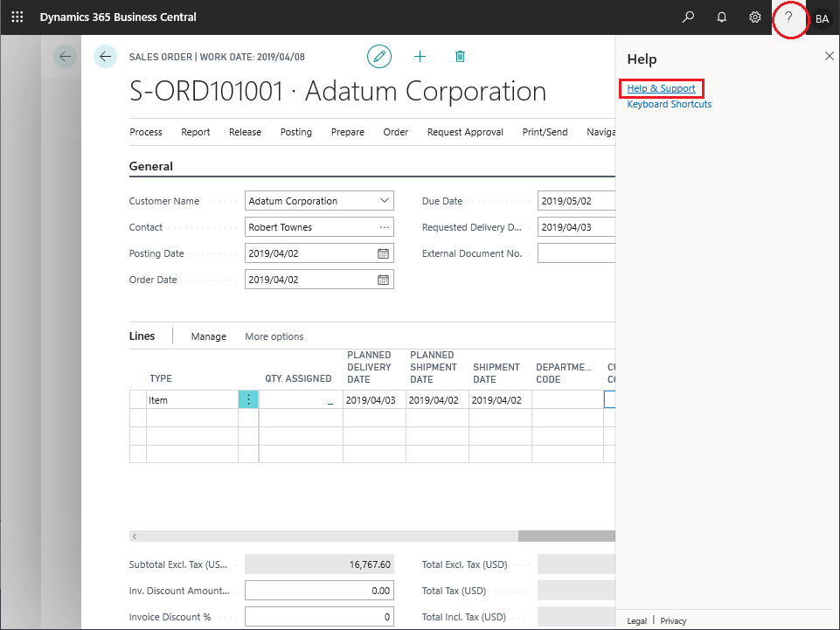The height and width of the screenshot is (630, 840).
Task: Open the Report menu
Action: coord(196,132)
